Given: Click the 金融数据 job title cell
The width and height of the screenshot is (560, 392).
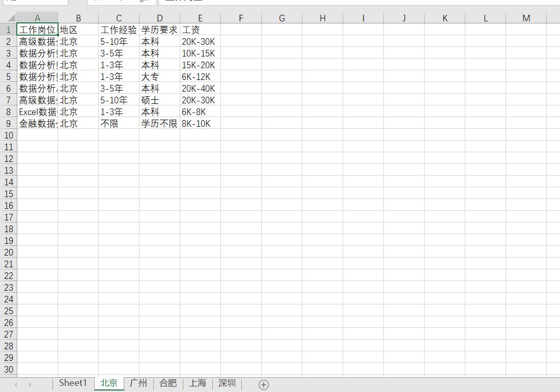Looking at the screenshot, I should (37, 124).
